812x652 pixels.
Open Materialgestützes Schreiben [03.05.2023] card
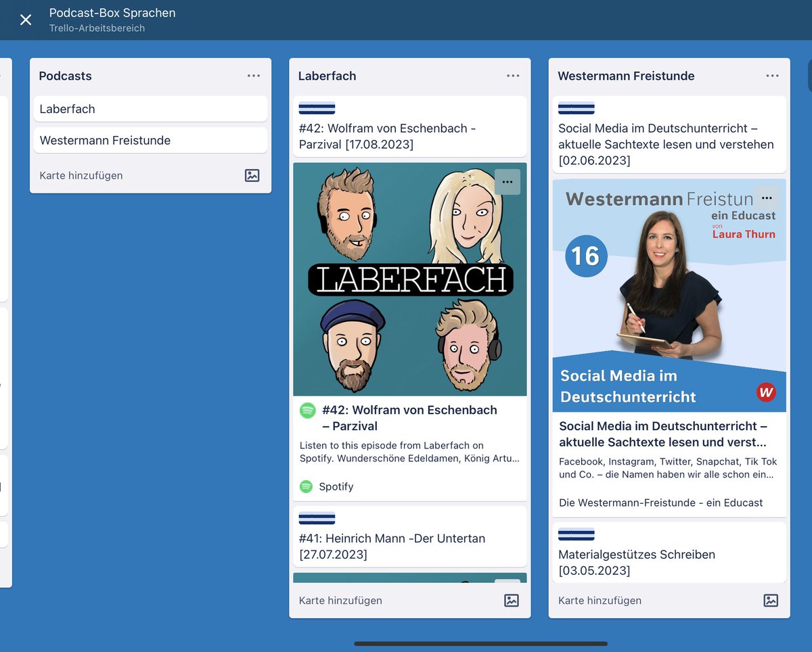pyautogui.click(x=669, y=553)
